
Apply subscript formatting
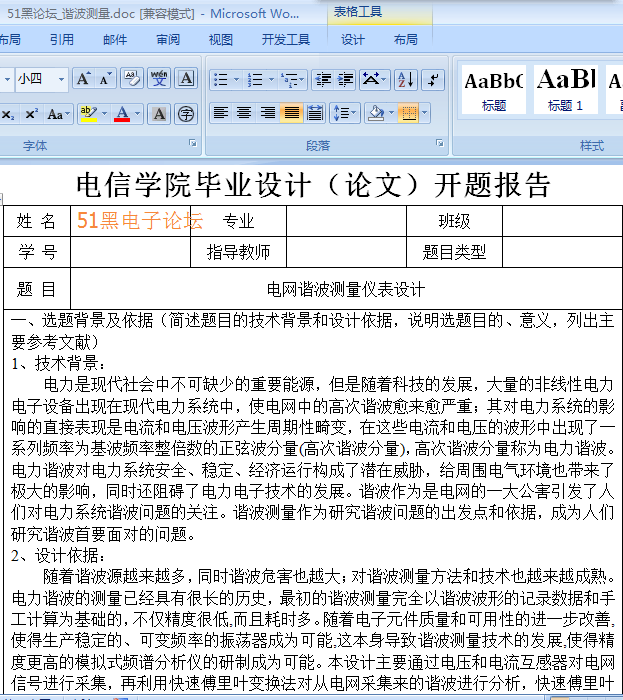pos(8,114)
